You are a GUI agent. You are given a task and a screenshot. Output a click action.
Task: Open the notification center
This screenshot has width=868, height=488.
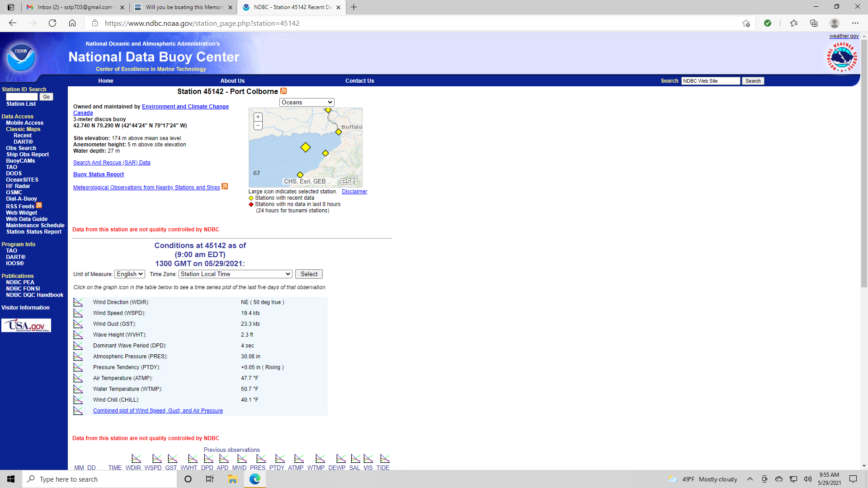[853, 479]
